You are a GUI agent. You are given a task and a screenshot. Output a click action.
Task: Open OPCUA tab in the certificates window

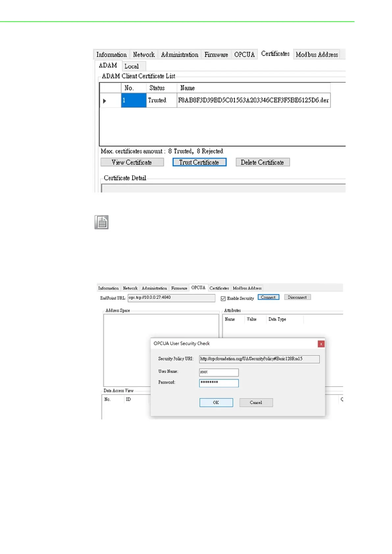244,55
